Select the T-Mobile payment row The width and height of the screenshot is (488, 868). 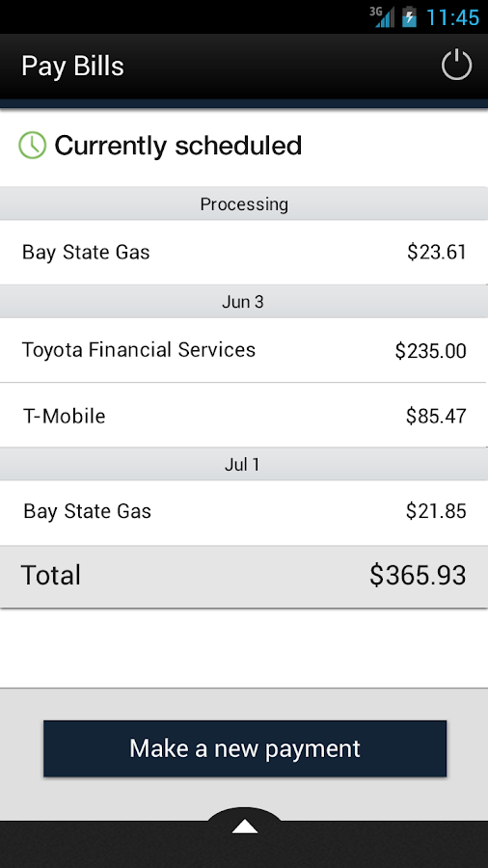(x=244, y=415)
